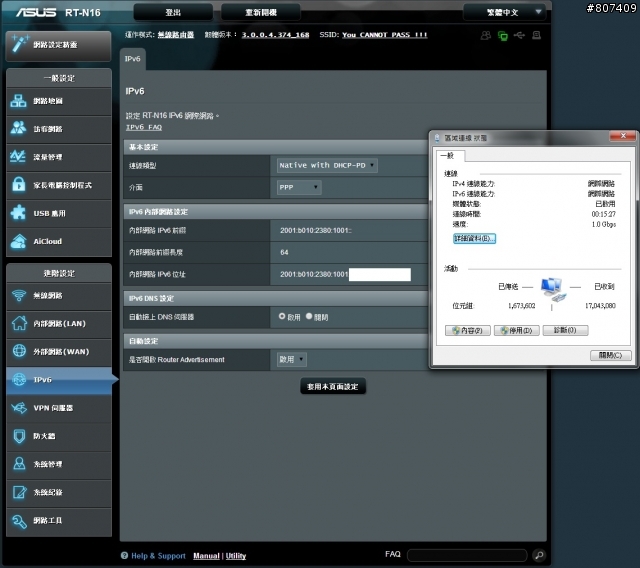
Task: Enable auto DNS server radio option
Action: click(282, 316)
